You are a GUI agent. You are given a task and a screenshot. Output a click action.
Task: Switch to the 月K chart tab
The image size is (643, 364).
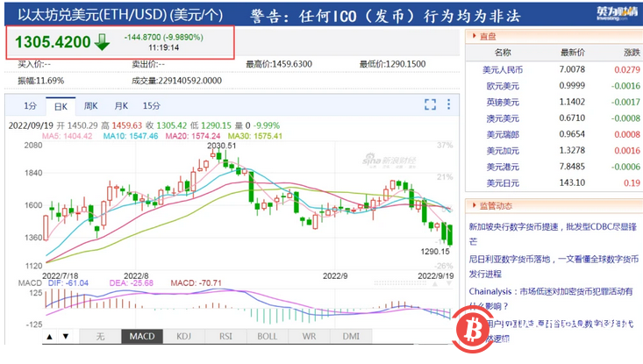121,106
